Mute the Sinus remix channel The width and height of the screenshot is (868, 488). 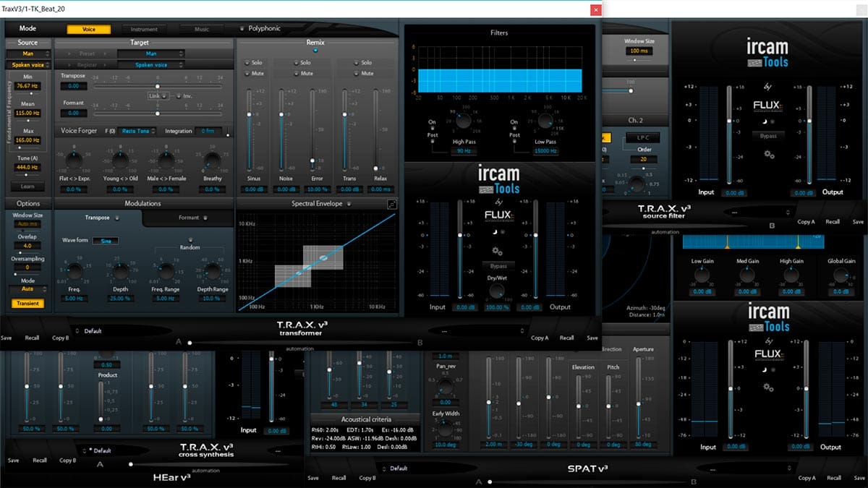click(247, 73)
